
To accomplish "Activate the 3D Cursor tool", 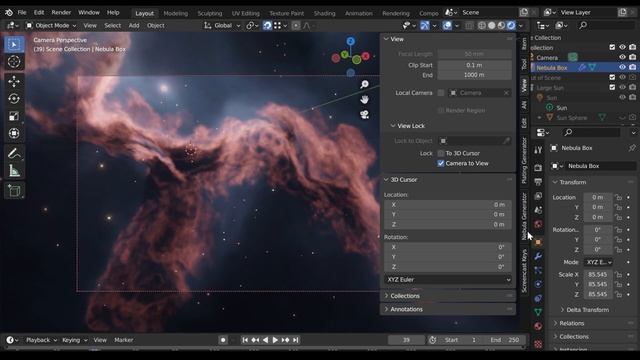I will (14, 62).
